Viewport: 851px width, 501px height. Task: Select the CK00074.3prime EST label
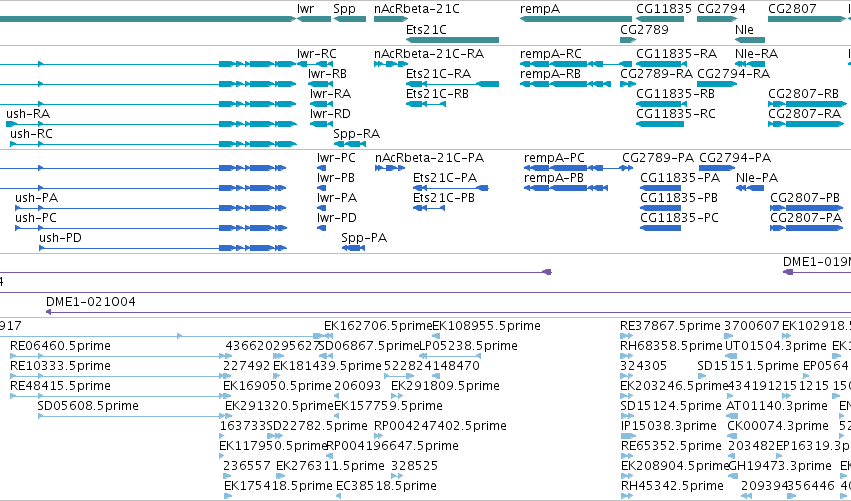click(778, 426)
